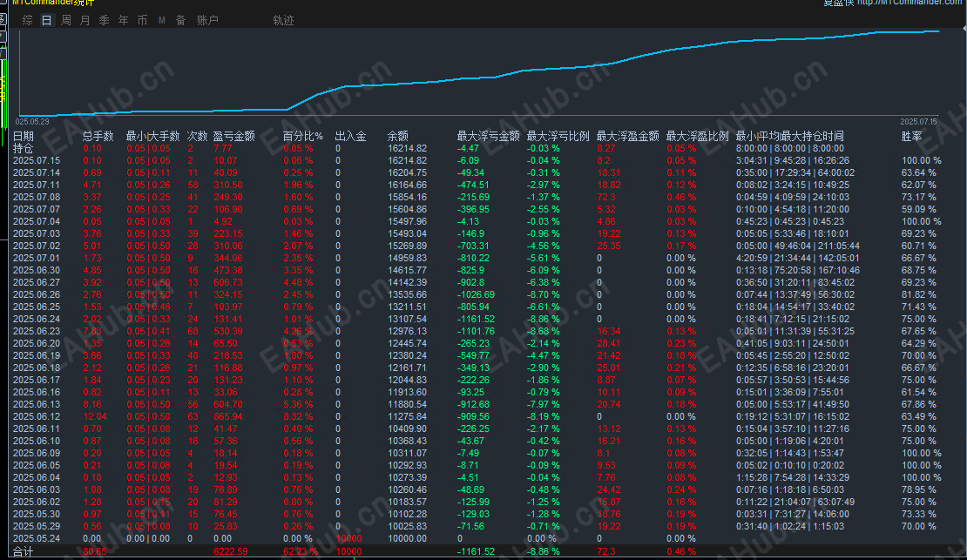Open the 备 tab
Screen dimensions: 967x560
click(180, 20)
